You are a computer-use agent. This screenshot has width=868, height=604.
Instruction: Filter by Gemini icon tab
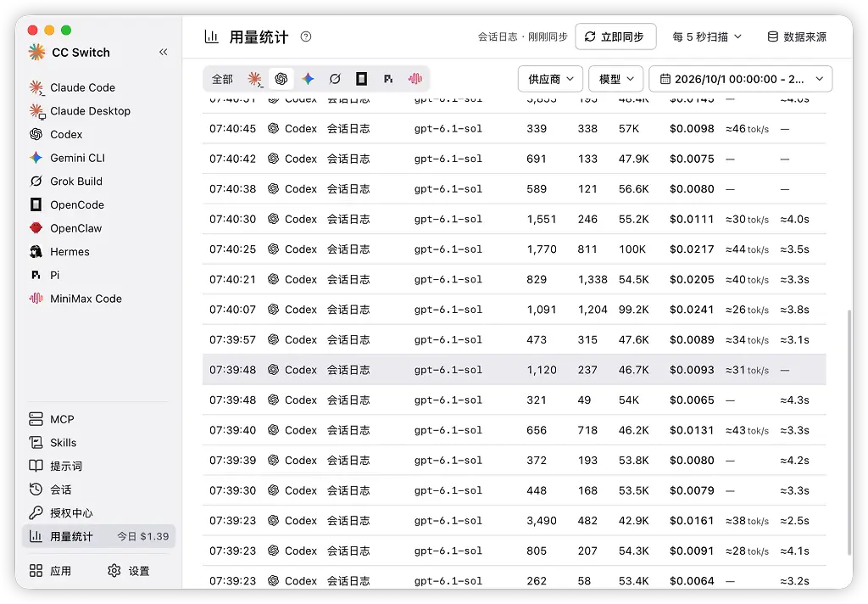[308, 79]
